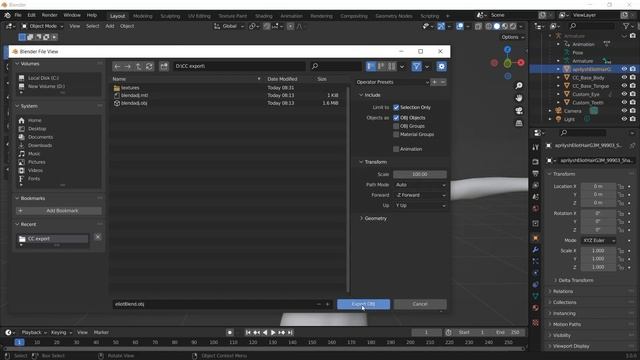This screenshot has height=360, width=640.
Task: Select the blendadj.obj file
Action: pos(134,103)
